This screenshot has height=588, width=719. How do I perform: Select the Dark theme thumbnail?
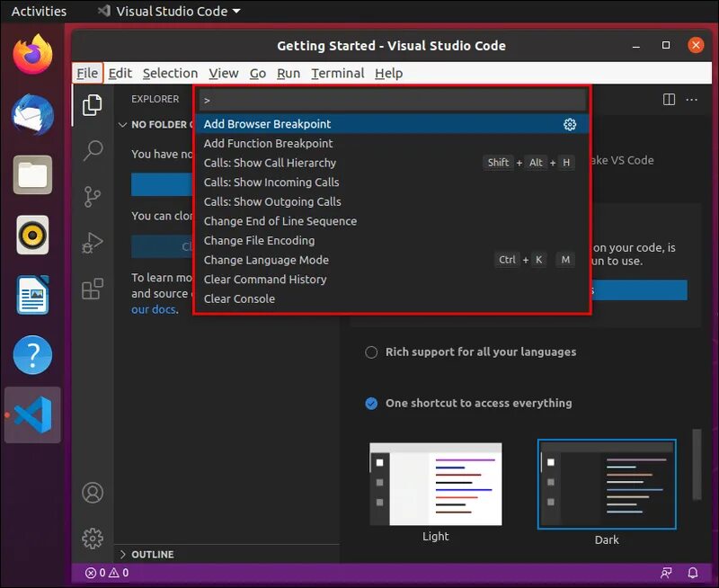(x=606, y=484)
